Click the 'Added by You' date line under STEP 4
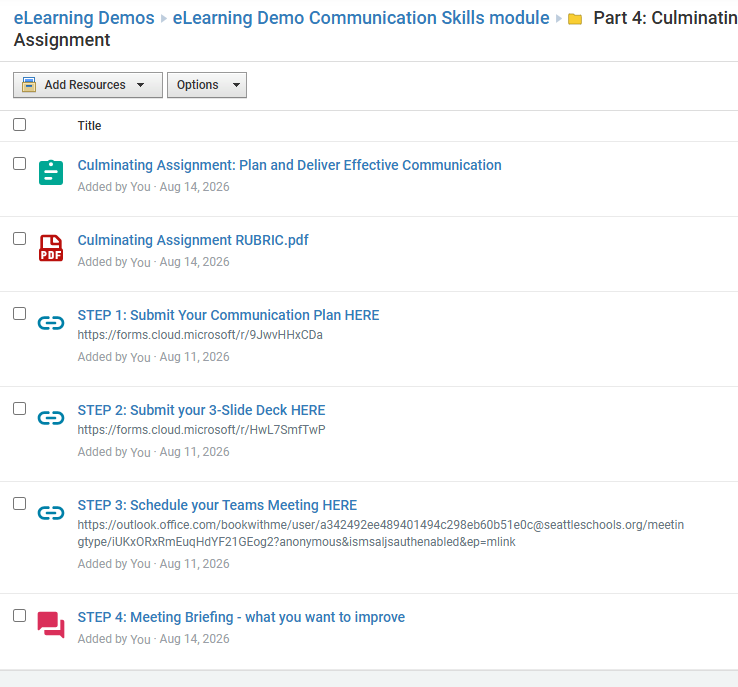Screen dimensions: 738x687 coord(153,639)
